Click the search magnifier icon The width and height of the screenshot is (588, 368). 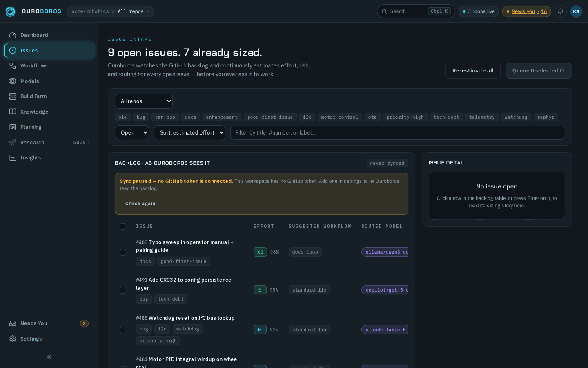[384, 11]
